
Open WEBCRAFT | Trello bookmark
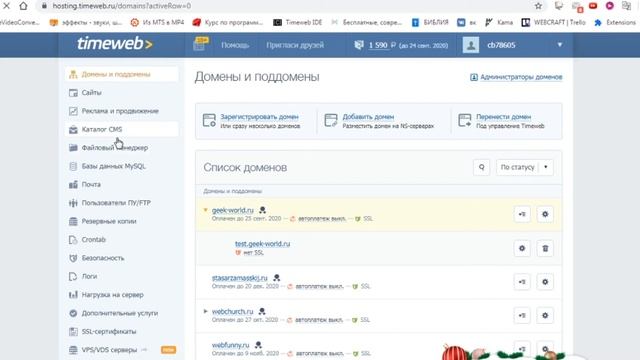point(553,22)
